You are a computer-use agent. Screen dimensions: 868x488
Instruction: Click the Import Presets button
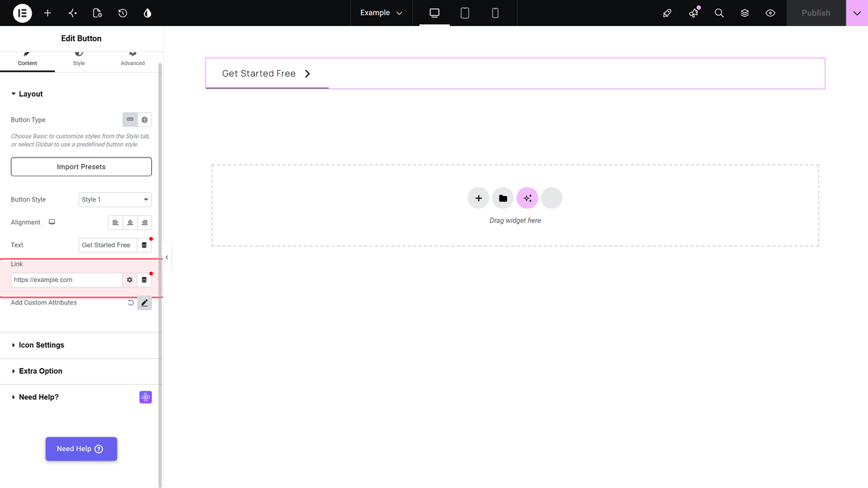(x=81, y=166)
